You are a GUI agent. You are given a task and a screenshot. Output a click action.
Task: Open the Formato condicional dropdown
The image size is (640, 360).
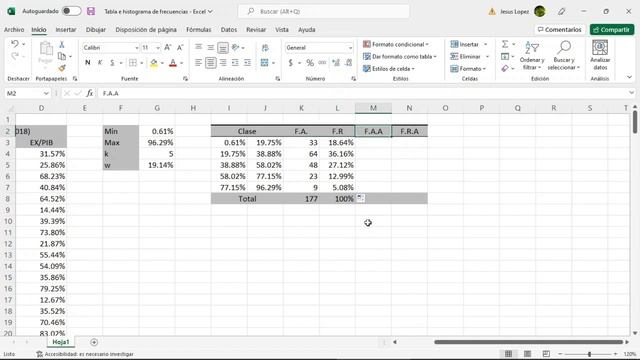(396, 44)
